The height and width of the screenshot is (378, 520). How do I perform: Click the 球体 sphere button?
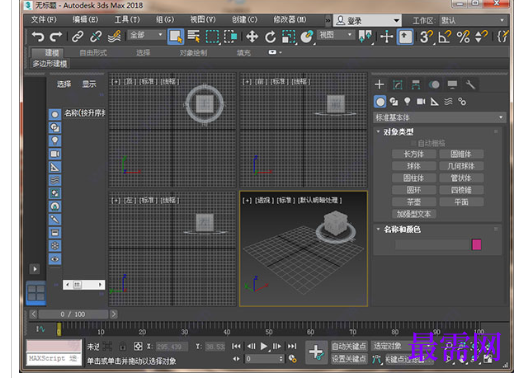tap(414, 166)
